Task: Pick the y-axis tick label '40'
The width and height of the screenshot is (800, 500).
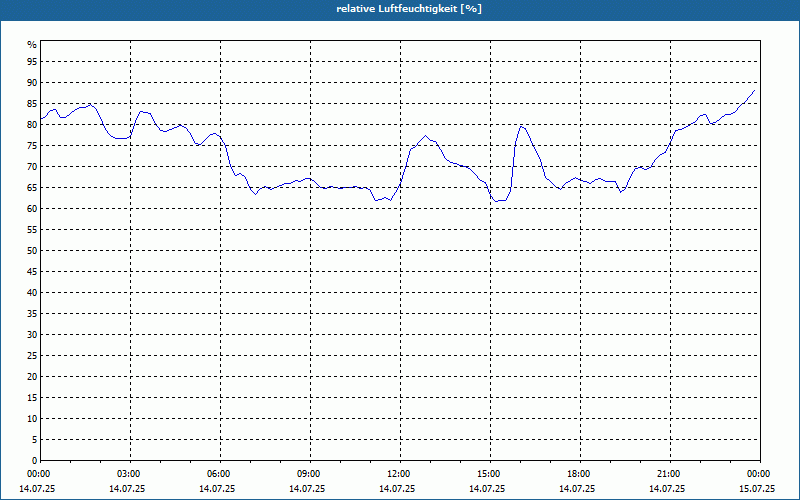Action: click(x=32, y=293)
